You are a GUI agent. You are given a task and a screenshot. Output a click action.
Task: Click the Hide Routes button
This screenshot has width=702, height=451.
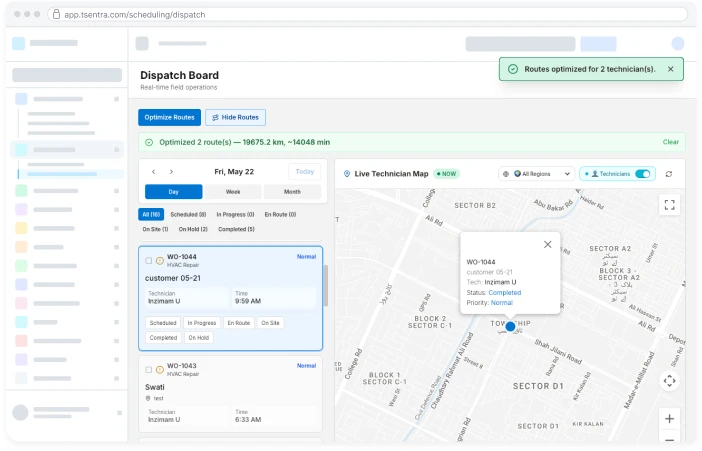235,117
